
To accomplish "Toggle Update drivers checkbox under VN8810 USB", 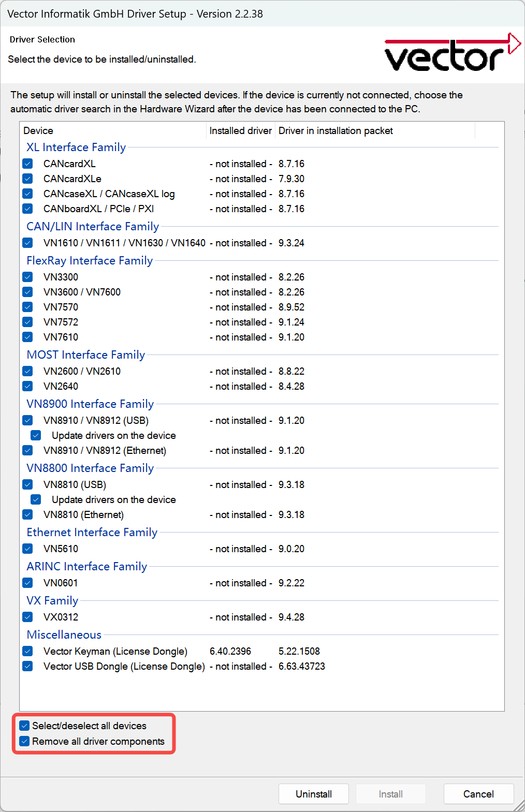I will coord(36,499).
